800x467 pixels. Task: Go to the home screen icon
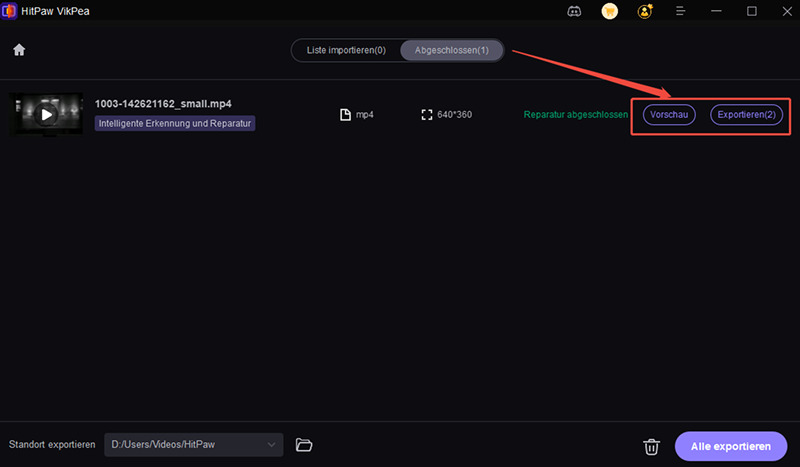click(19, 50)
